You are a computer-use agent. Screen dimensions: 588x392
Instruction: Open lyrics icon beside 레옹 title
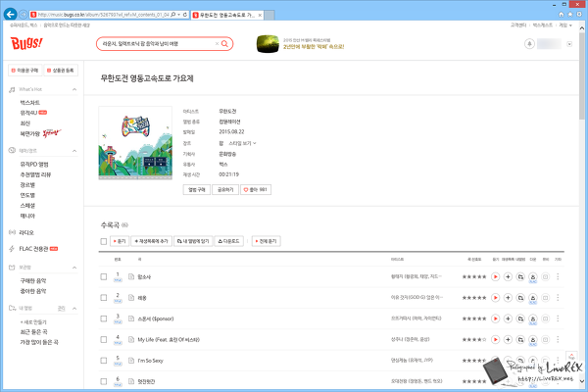coord(131,298)
